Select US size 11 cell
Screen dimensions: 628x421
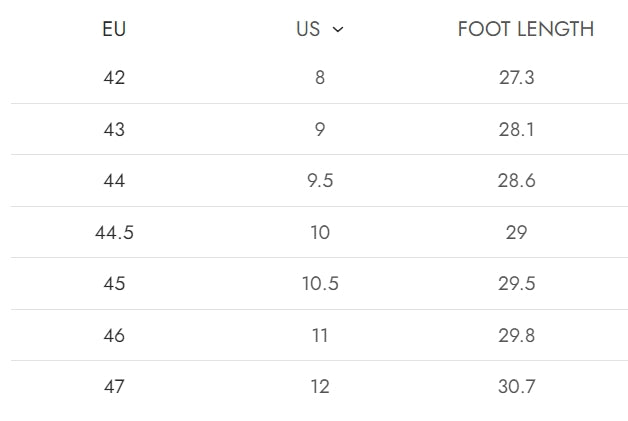(x=320, y=335)
